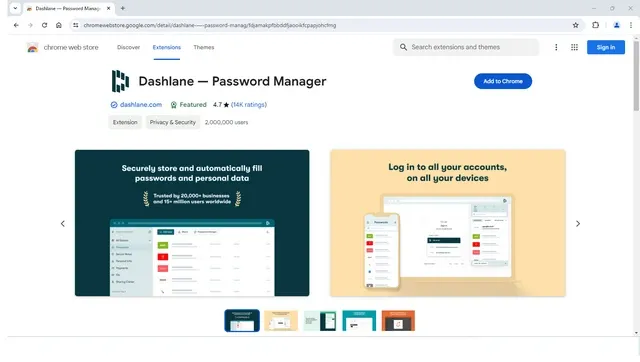Focus the Search extensions and themes field
Screen dimensions: 640x362
pyautogui.click(x=466, y=47)
